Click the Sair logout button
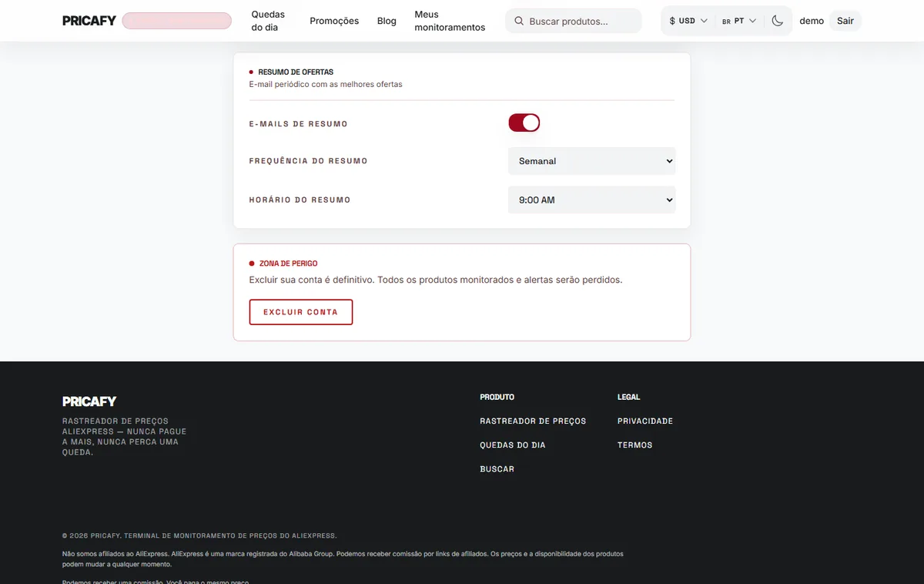Viewport: 924px width, 584px height. (845, 21)
